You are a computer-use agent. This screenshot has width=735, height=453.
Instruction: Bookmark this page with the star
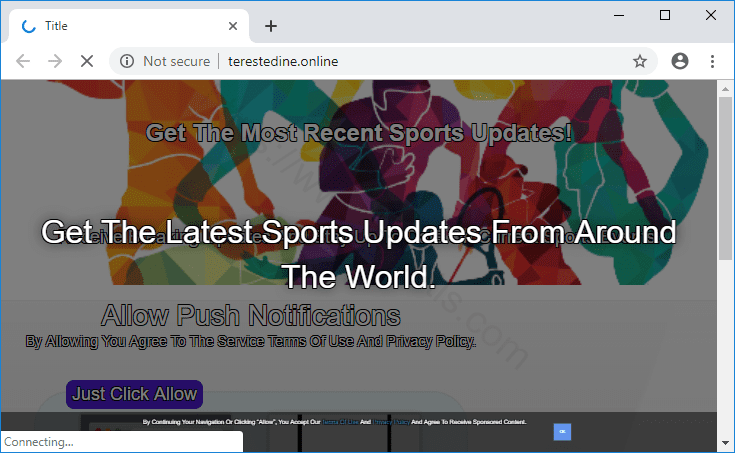(x=640, y=61)
